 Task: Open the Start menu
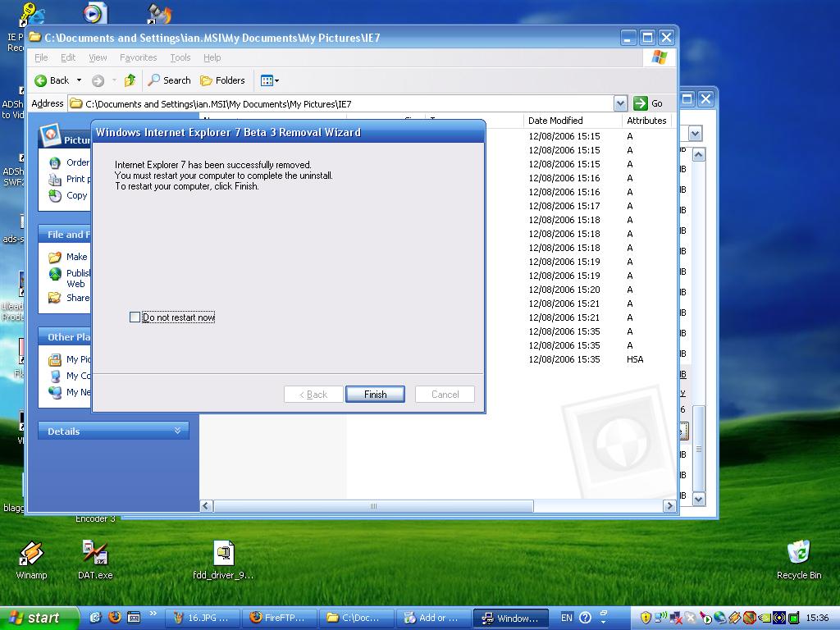tap(39, 618)
